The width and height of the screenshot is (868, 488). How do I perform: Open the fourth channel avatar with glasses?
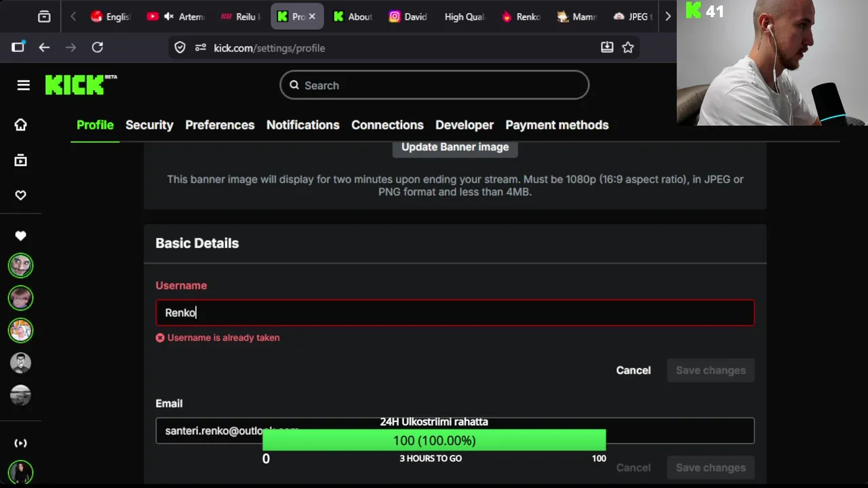click(20, 363)
